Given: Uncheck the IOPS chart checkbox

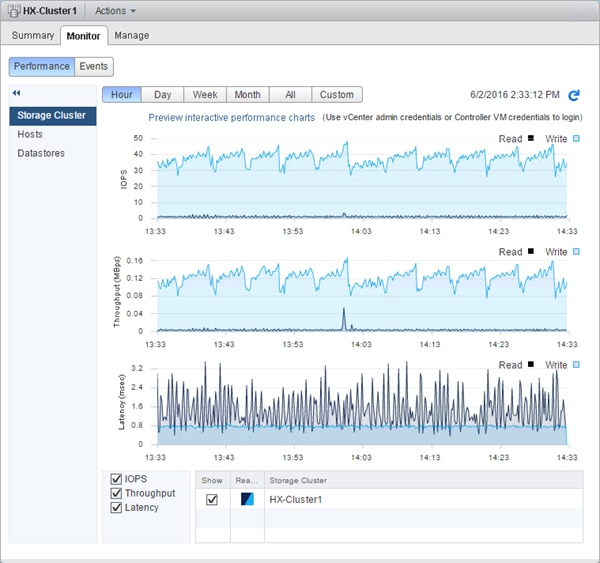Looking at the screenshot, I should (116, 479).
